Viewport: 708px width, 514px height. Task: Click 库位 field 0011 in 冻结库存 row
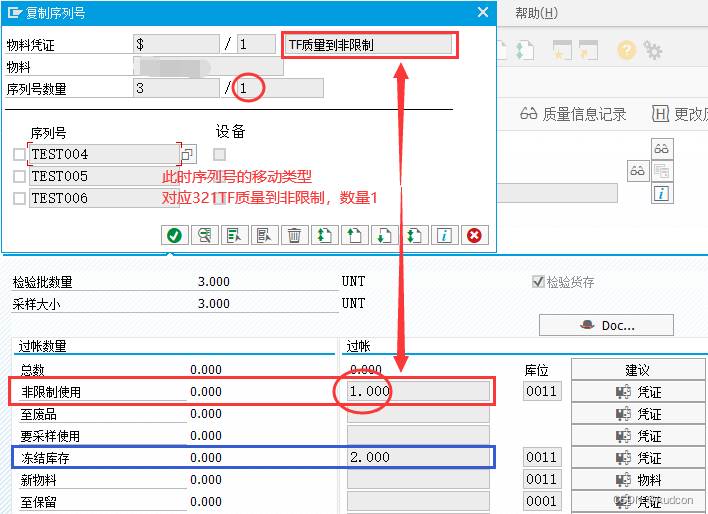click(542, 457)
